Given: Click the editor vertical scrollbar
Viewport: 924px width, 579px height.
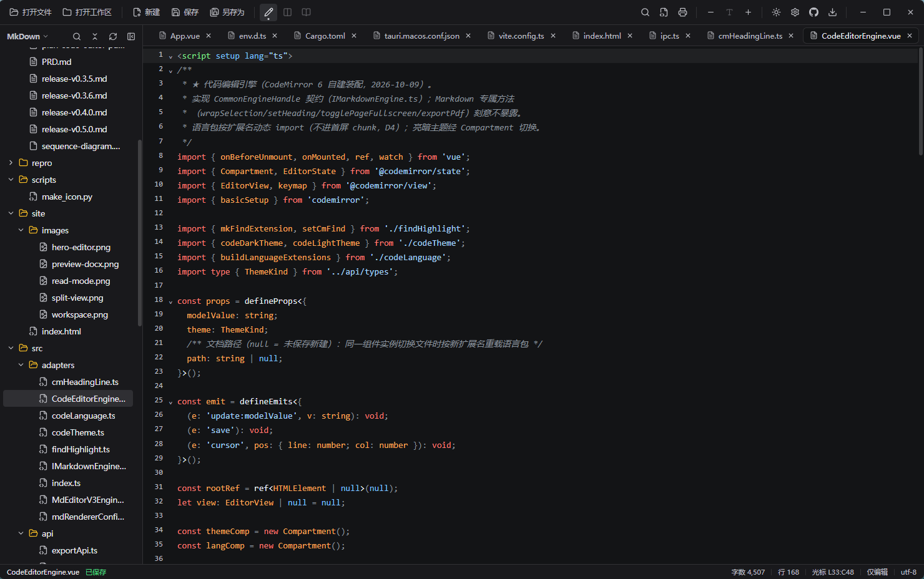Looking at the screenshot, I should click(920, 102).
